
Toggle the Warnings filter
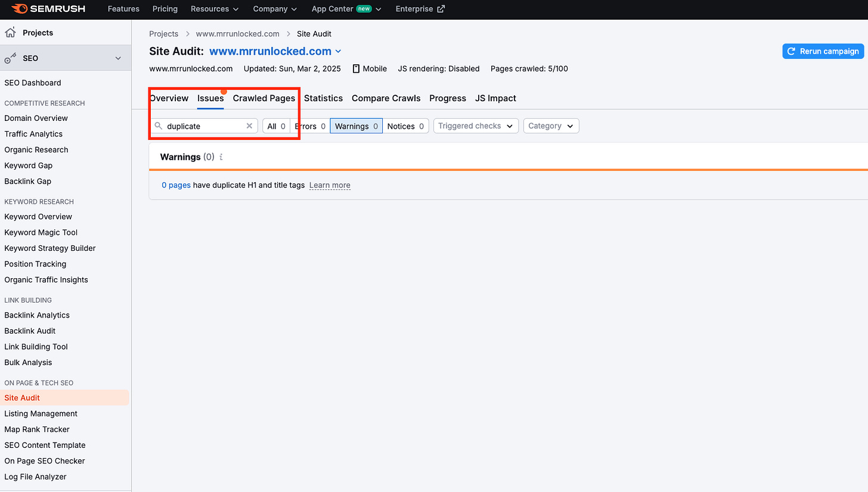click(356, 126)
